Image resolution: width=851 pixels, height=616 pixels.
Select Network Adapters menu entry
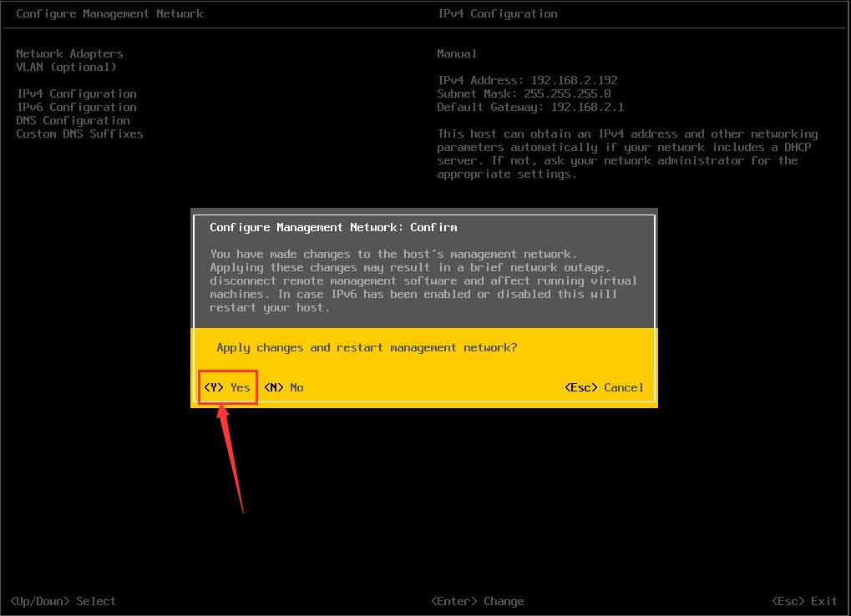(69, 53)
